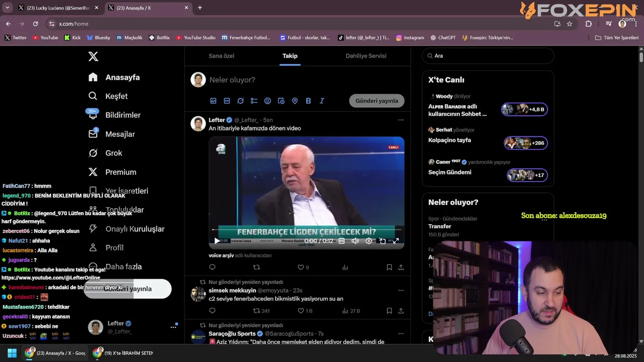This screenshot has width=644, height=362.
Task: Open new browser tab with plus
Action: pos(200,8)
